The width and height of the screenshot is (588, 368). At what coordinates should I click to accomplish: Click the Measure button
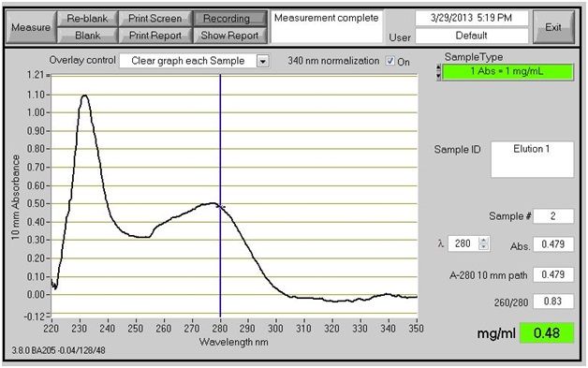pyautogui.click(x=31, y=27)
